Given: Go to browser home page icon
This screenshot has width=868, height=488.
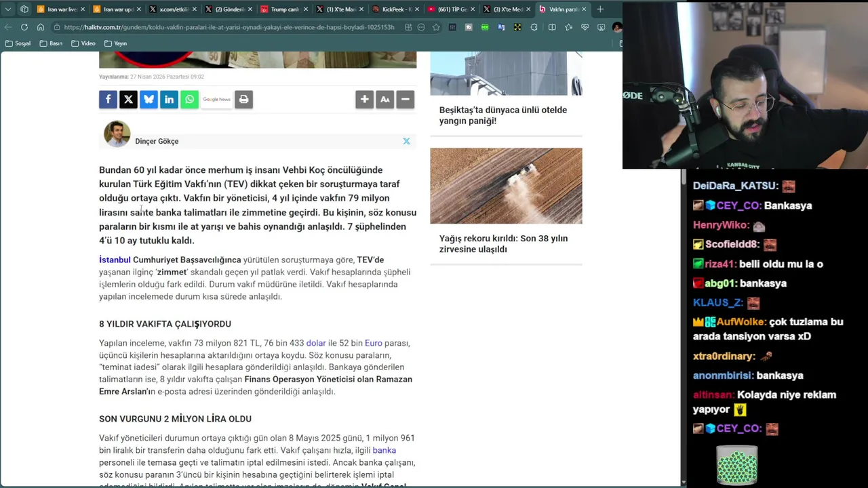Looking at the screenshot, I should (41, 27).
